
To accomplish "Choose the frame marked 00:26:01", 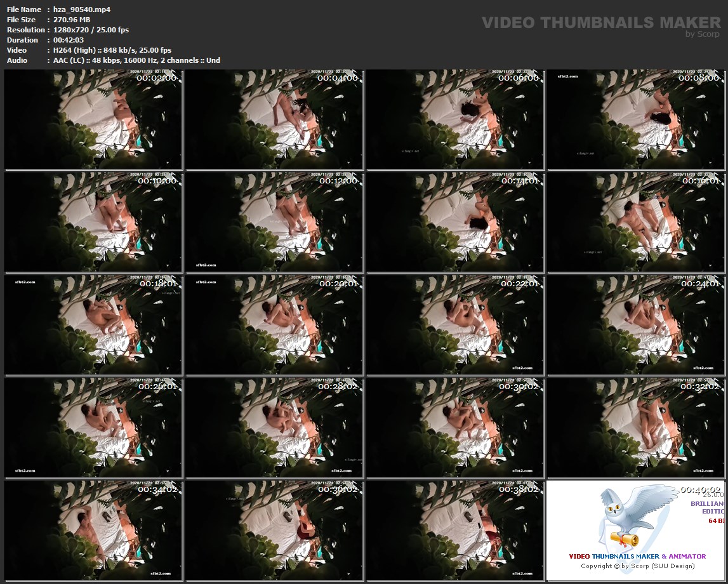I will coord(93,428).
